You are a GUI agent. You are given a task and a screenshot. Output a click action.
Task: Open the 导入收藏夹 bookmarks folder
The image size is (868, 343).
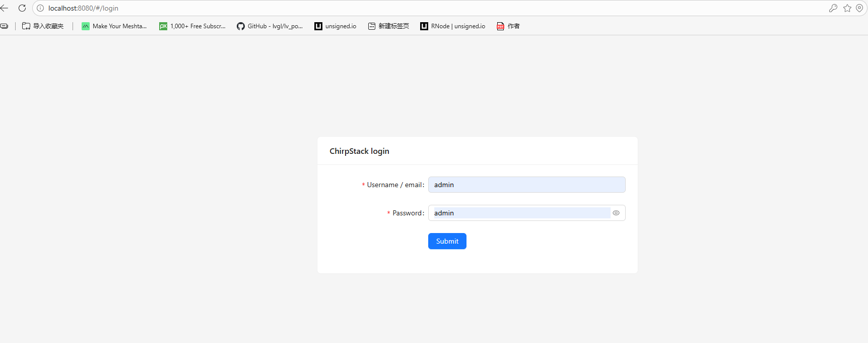43,26
